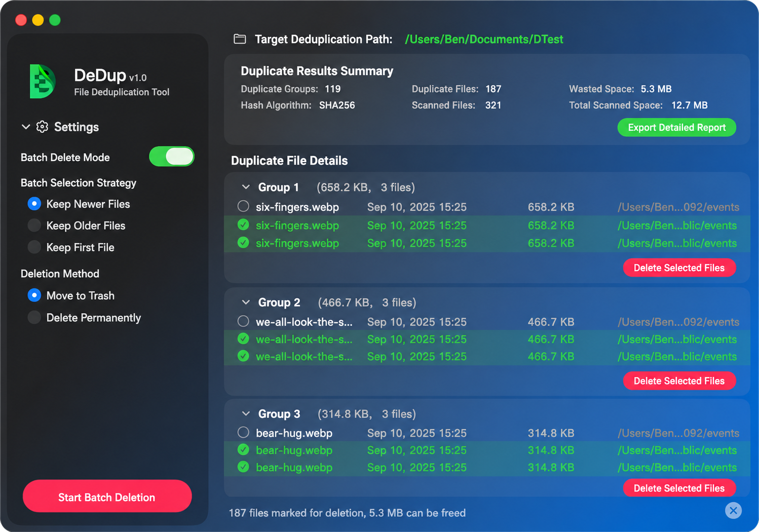759x532 pixels.
Task: Click the Duplicate File Details heading
Action: pos(289,161)
